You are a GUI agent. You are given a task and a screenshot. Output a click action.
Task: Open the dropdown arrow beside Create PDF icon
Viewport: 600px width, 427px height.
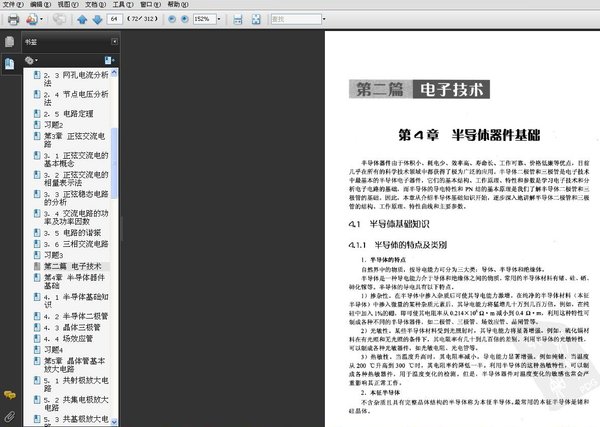(41, 19)
